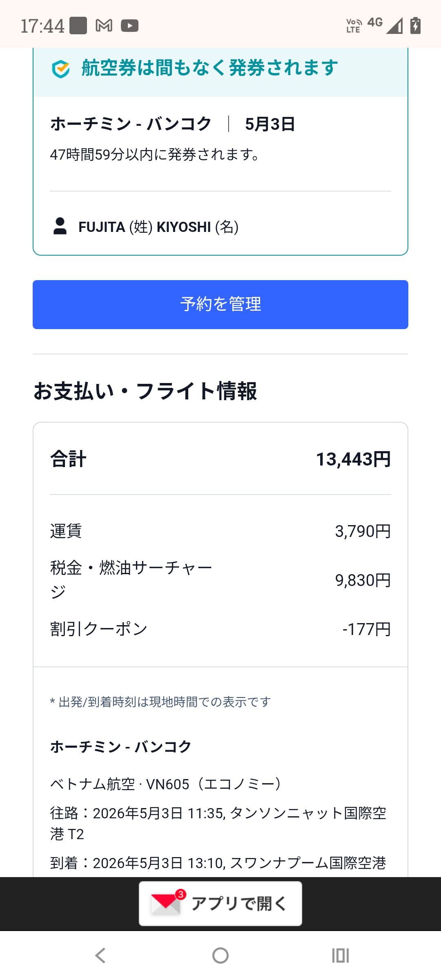Tap the お支払い・フライト情報 section heading
The height and width of the screenshot is (980, 441).
pos(145,391)
